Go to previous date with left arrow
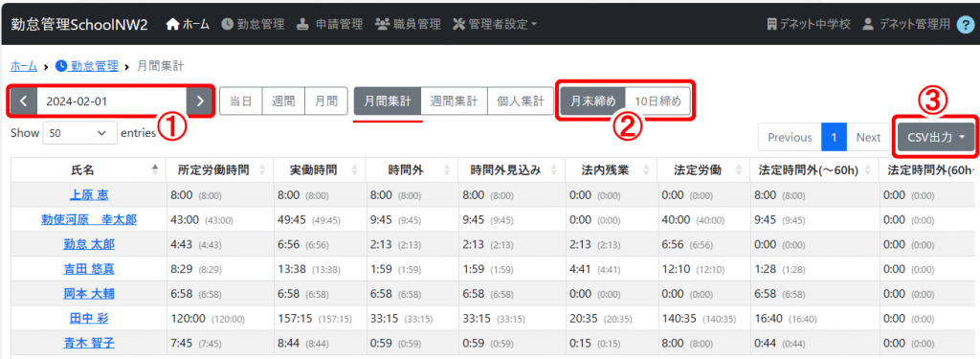This screenshot has height=359, width=980. point(24,101)
